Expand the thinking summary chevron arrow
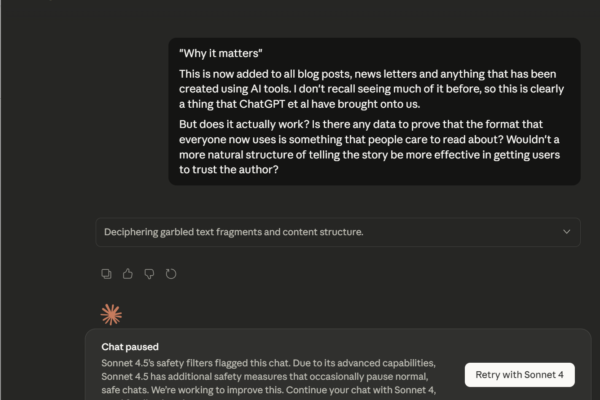Viewport: 600px width, 400px height. pos(567,232)
